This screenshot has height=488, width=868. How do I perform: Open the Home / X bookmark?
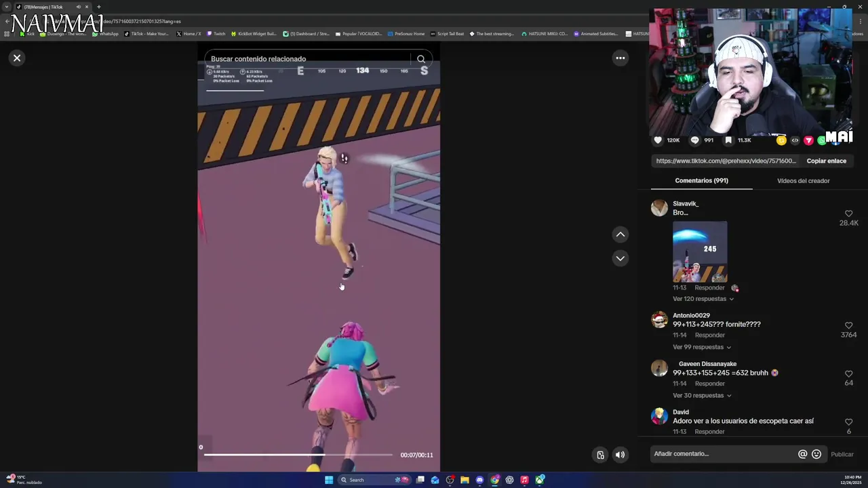189,34
